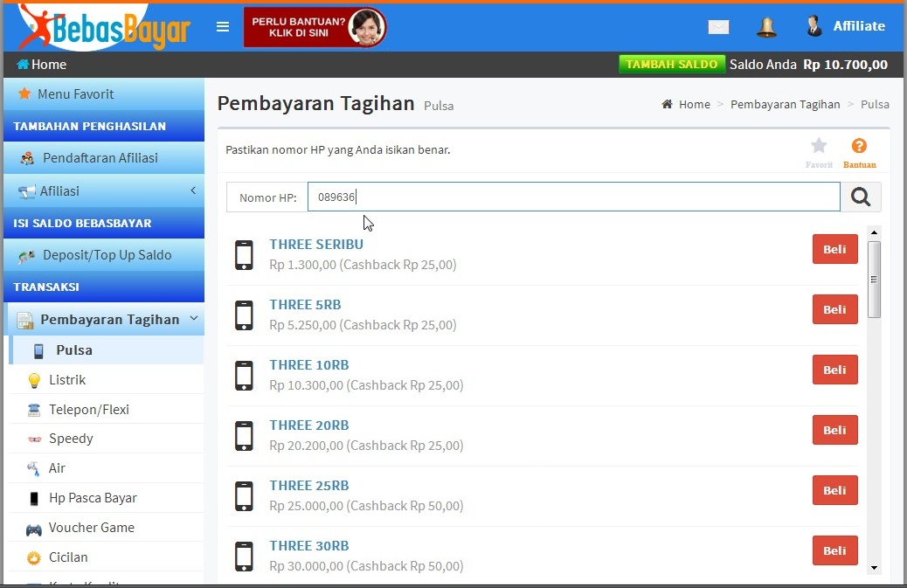Expand the Afiliasi submenu chevron

[x=193, y=190]
